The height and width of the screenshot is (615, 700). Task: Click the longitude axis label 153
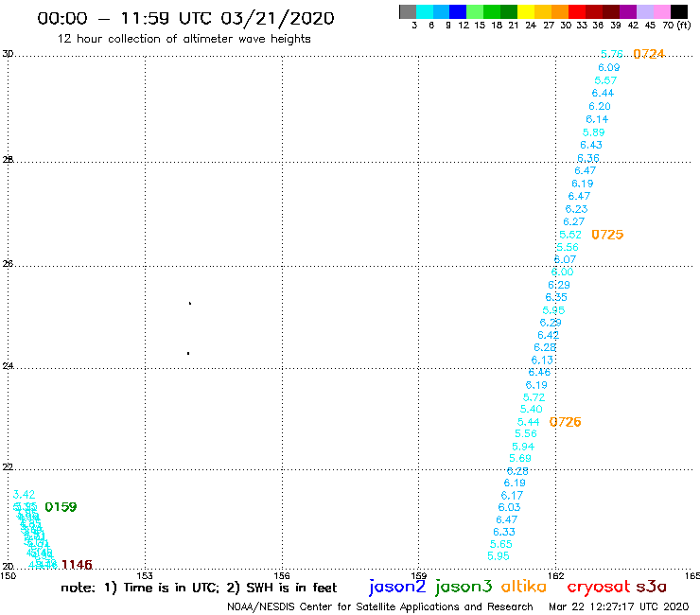point(145,575)
